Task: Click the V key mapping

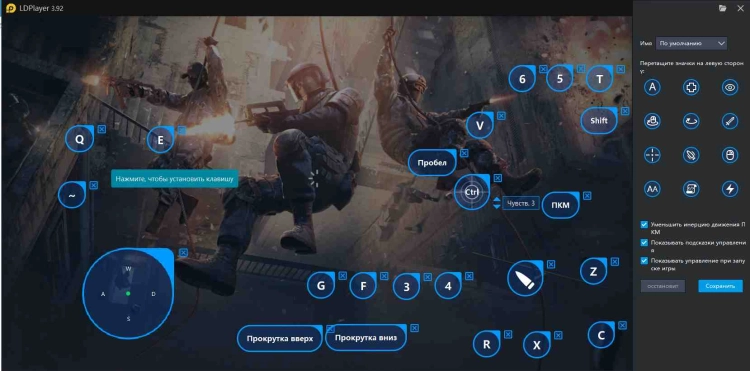Action: pos(480,125)
